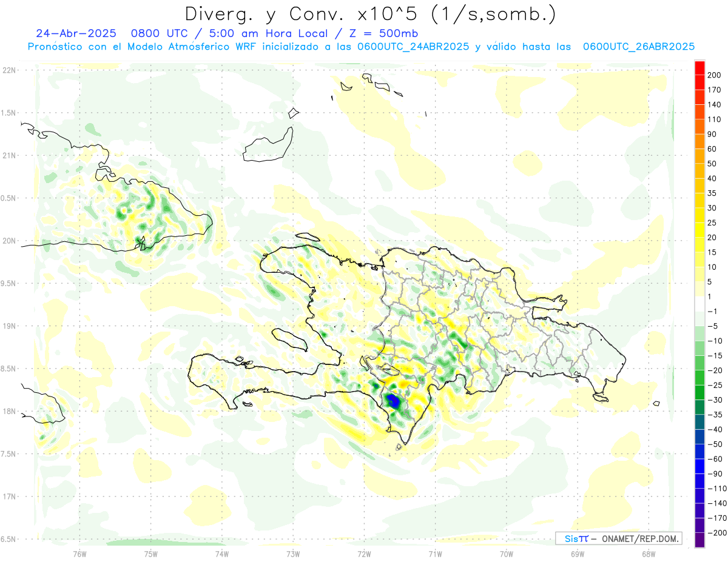
Task: Click Tortuga island north of Haiti coast
Action: (308, 237)
